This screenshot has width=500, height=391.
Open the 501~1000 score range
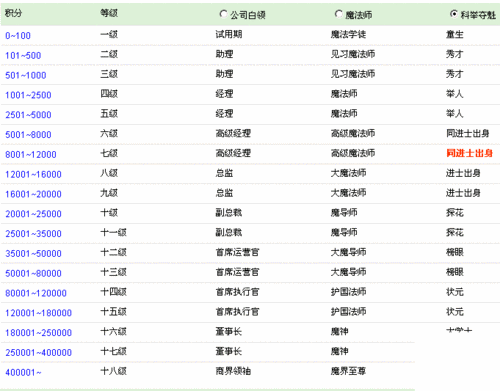coord(26,75)
